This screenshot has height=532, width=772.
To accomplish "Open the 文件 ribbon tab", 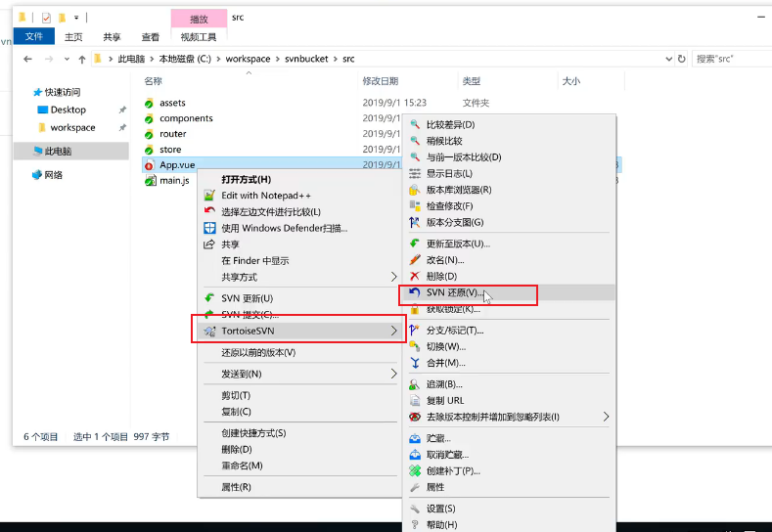I will (34, 36).
